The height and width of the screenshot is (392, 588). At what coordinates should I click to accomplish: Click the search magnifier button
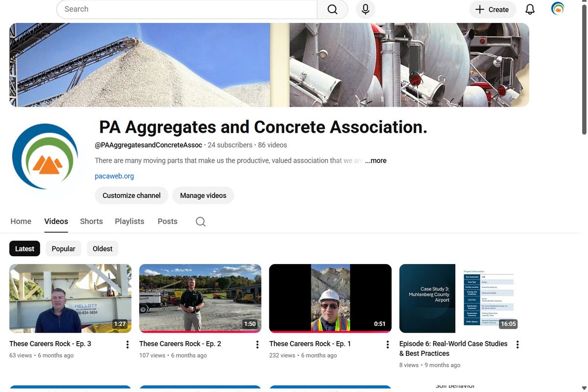tap(332, 9)
